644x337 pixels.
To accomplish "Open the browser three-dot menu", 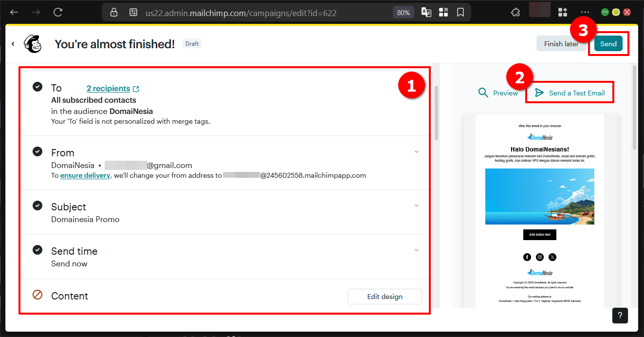I will [x=585, y=12].
